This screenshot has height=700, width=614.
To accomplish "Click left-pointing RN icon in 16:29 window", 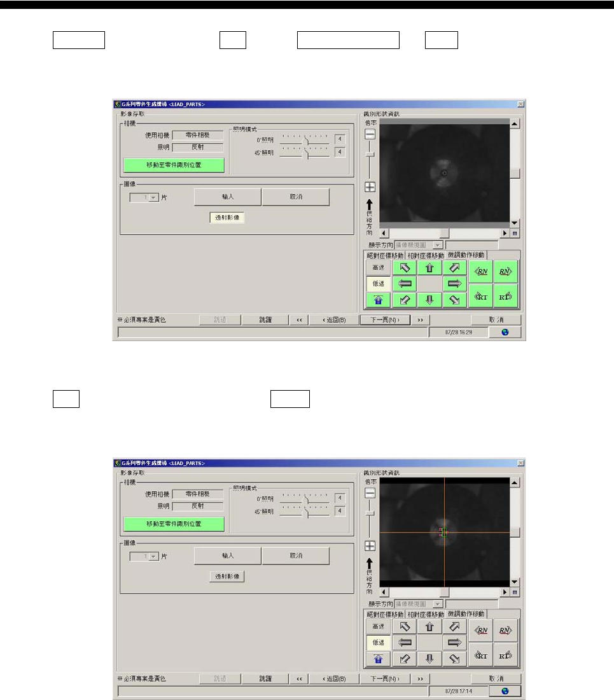I will pos(481,272).
